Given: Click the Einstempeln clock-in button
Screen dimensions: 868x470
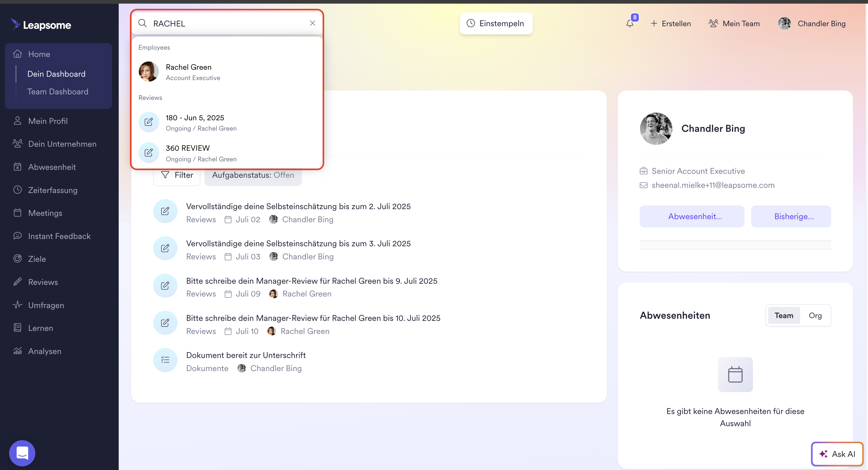Looking at the screenshot, I should point(496,23).
